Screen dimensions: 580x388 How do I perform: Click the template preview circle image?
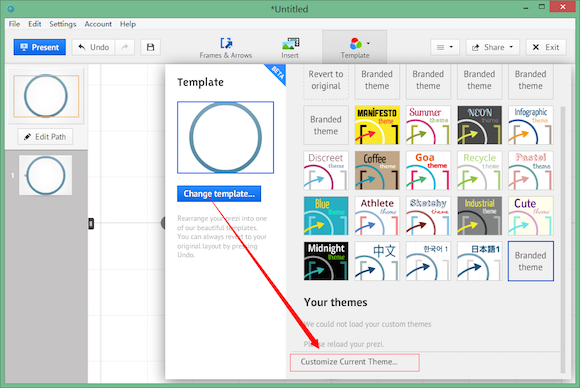click(225, 137)
